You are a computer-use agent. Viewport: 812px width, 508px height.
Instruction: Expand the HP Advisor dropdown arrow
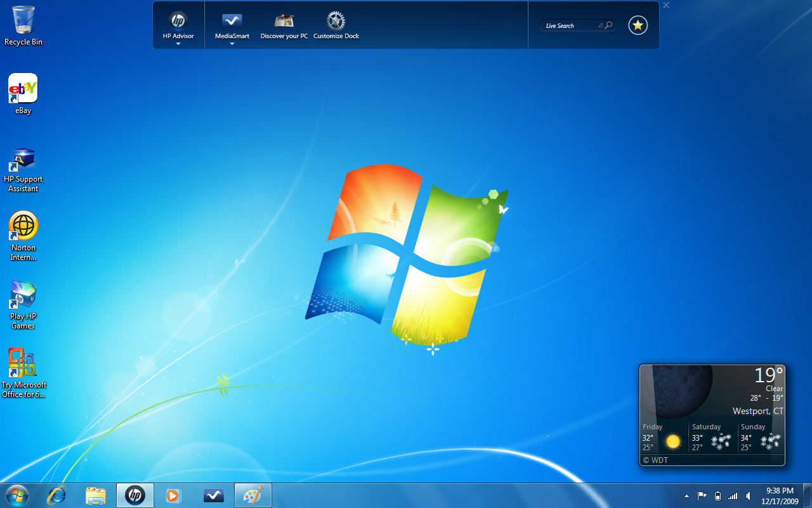coord(178,44)
